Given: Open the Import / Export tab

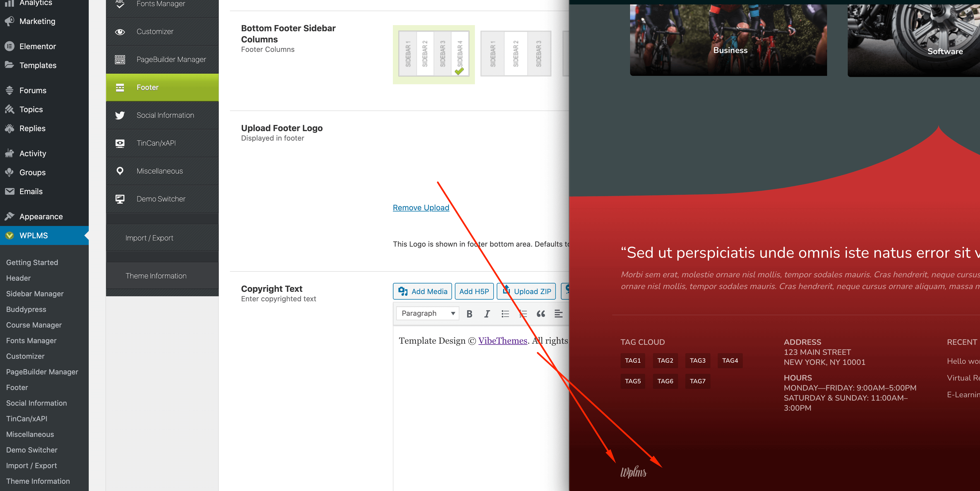Looking at the screenshot, I should click(x=162, y=238).
